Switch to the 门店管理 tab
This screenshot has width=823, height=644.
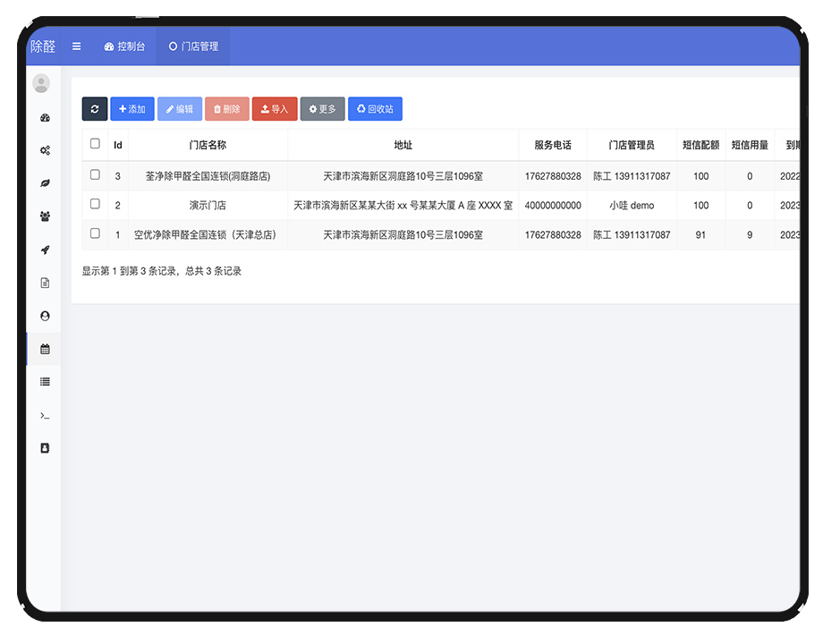tap(193, 47)
